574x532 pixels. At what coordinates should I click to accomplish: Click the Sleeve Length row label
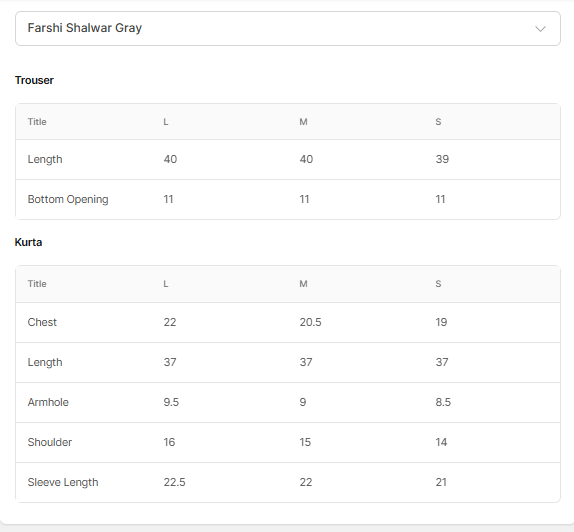[x=63, y=483]
